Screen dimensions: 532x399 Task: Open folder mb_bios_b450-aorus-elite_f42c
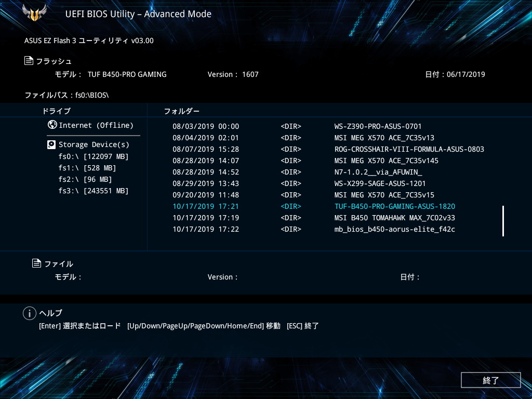click(x=395, y=229)
